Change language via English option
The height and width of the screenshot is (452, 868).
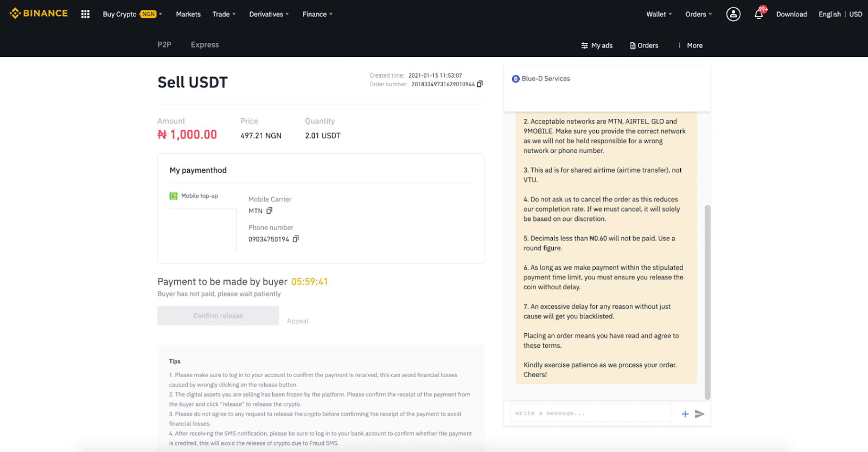pos(829,14)
